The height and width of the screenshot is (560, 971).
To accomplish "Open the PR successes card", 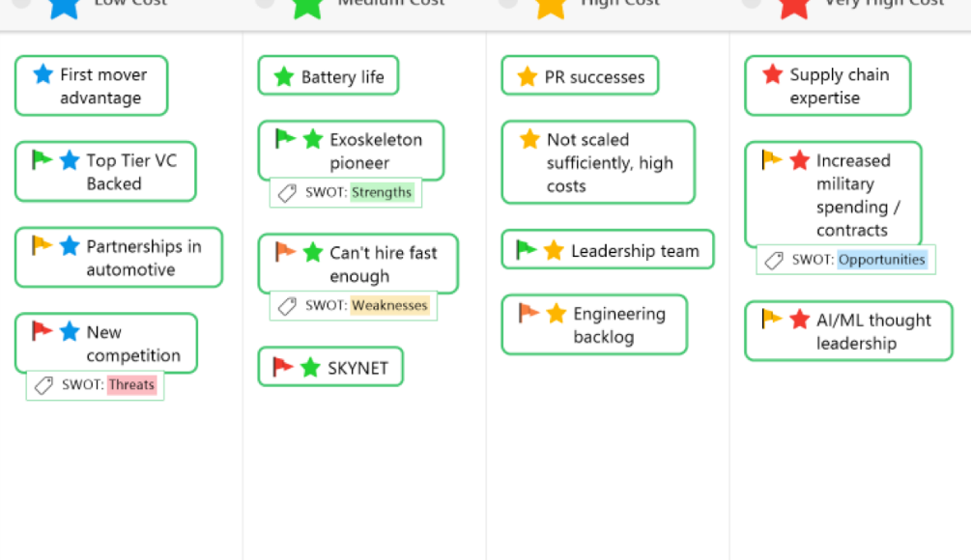I will (593, 77).
